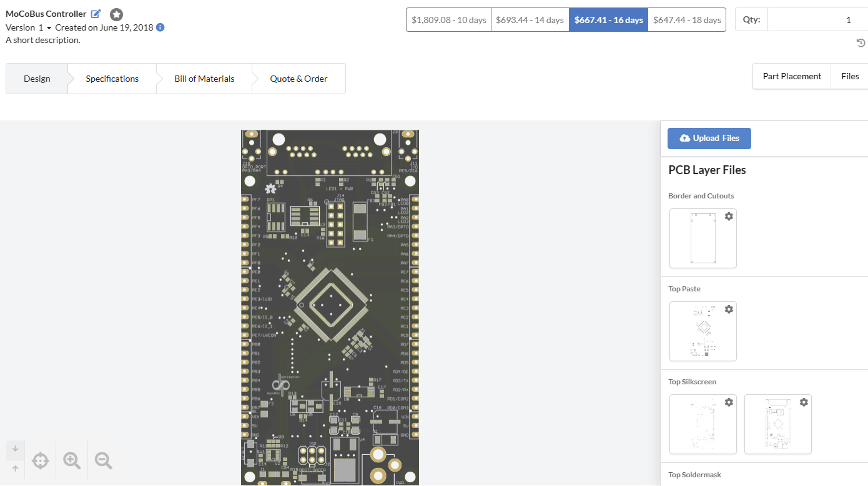Switch to the Specifications tab
This screenshot has height=486, width=868.
112,78
